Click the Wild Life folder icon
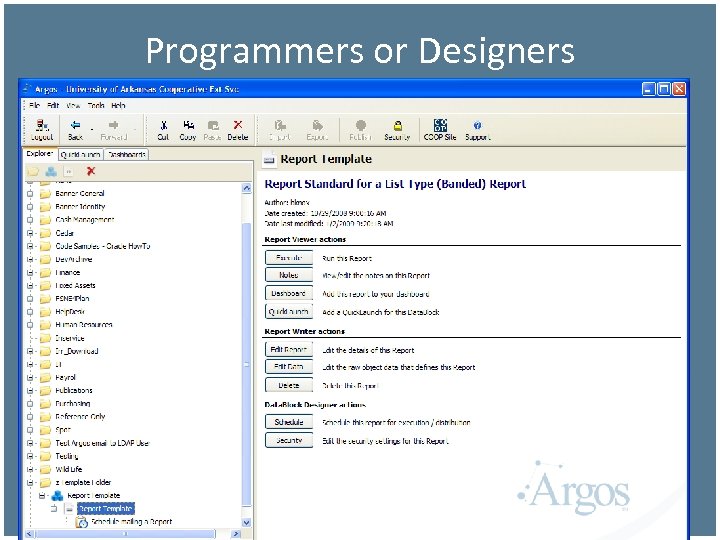Image resolution: width=720 pixels, height=540 pixels. point(45,470)
